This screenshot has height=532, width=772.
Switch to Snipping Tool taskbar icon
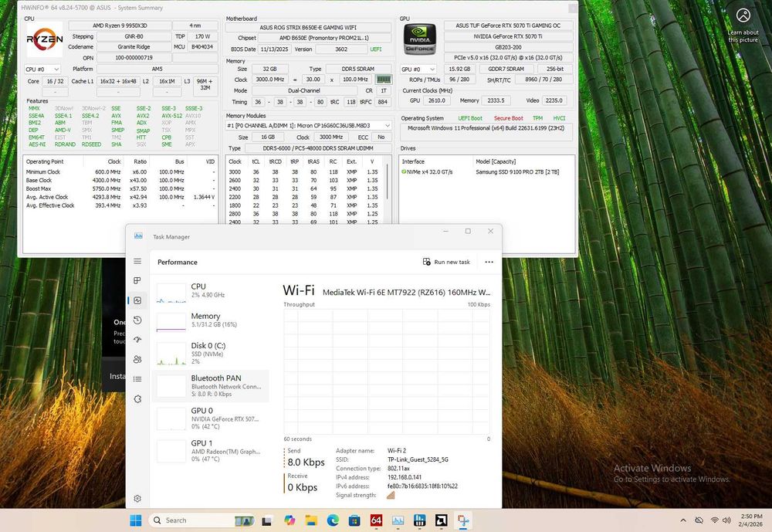462,520
